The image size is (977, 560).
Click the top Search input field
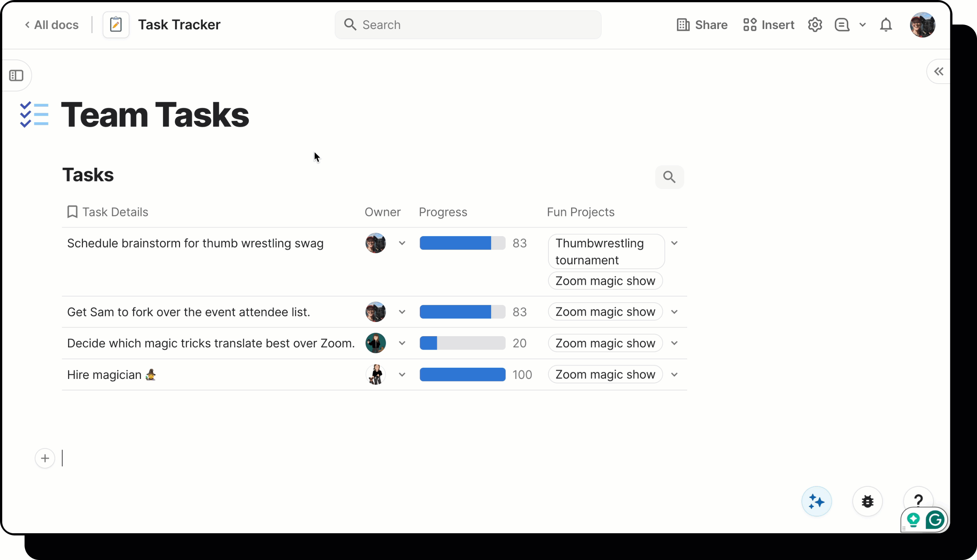click(468, 25)
